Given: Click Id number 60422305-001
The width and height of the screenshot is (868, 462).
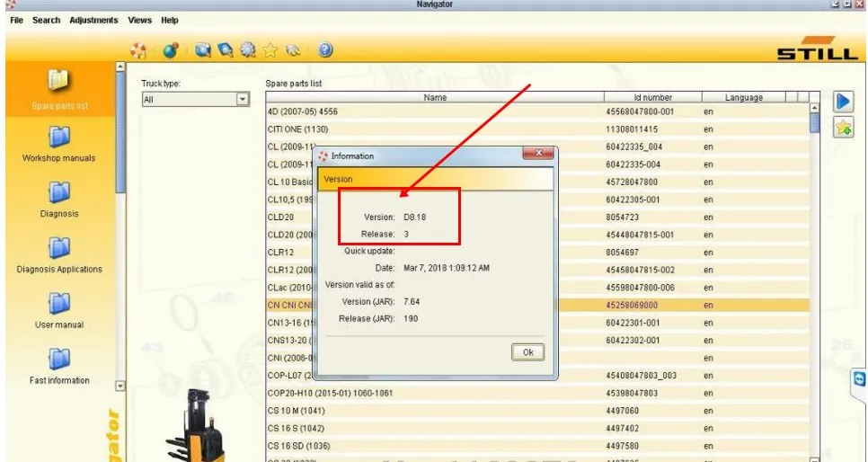Looking at the screenshot, I should coord(633,200).
